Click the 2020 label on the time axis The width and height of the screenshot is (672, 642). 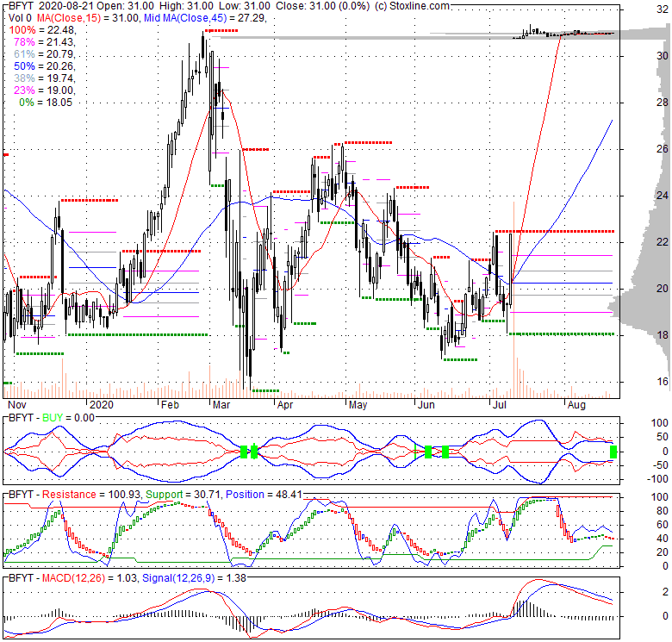pos(102,405)
